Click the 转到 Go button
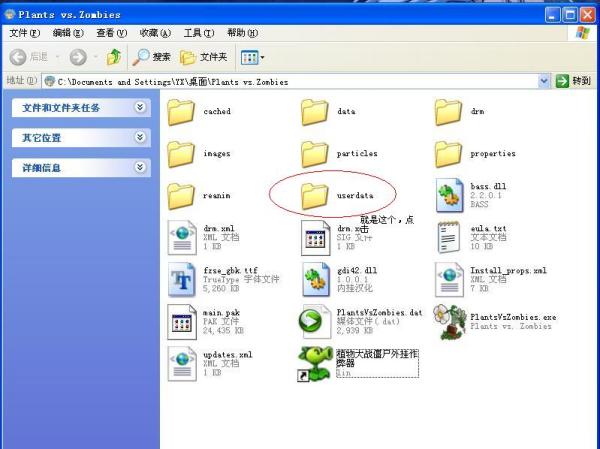The width and height of the screenshot is (600, 449). click(574, 81)
